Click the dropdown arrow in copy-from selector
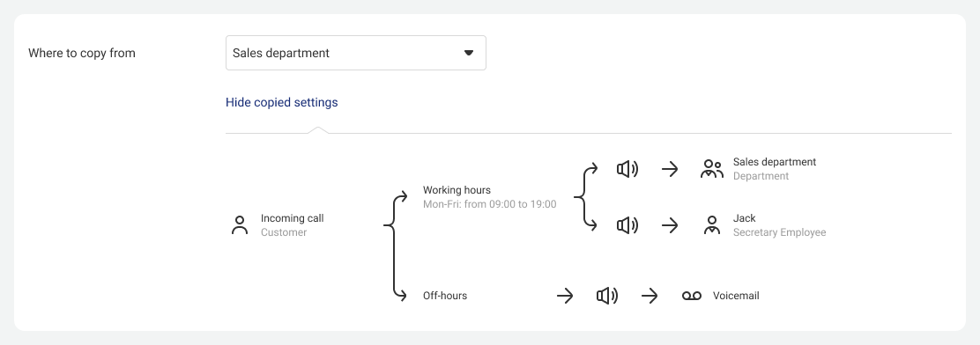Screen dimensions: 980x345 coord(469,53)
